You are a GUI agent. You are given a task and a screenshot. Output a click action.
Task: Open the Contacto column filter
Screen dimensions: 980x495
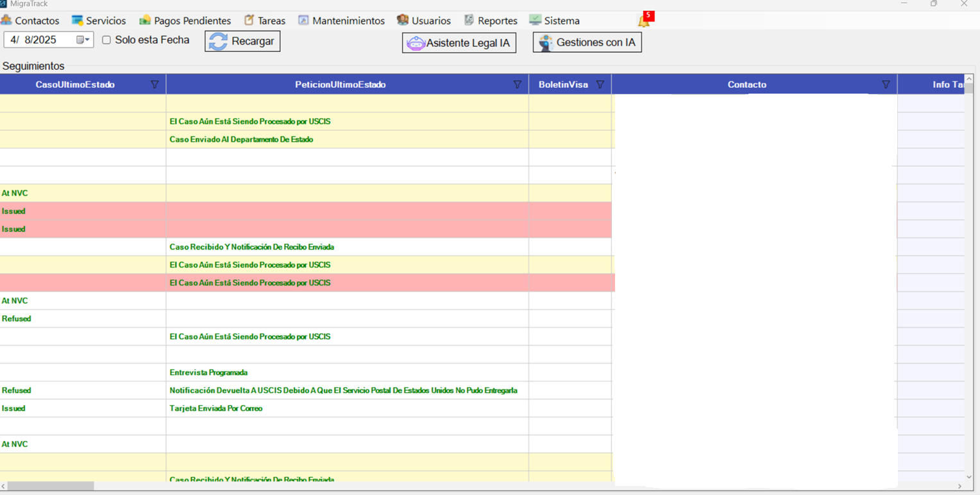[x=886, y=85]
